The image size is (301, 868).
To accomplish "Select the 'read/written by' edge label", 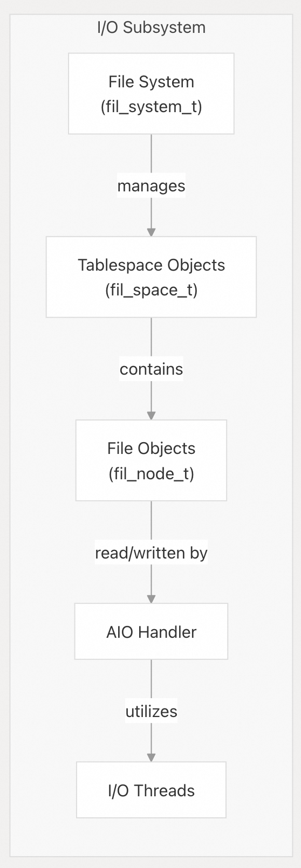I will pos(151,553).
